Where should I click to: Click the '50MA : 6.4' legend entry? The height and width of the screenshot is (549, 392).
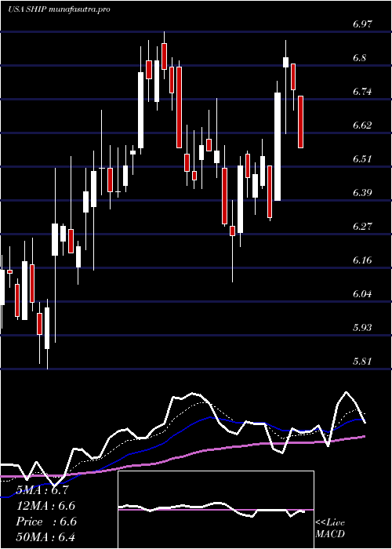(45, 536)
